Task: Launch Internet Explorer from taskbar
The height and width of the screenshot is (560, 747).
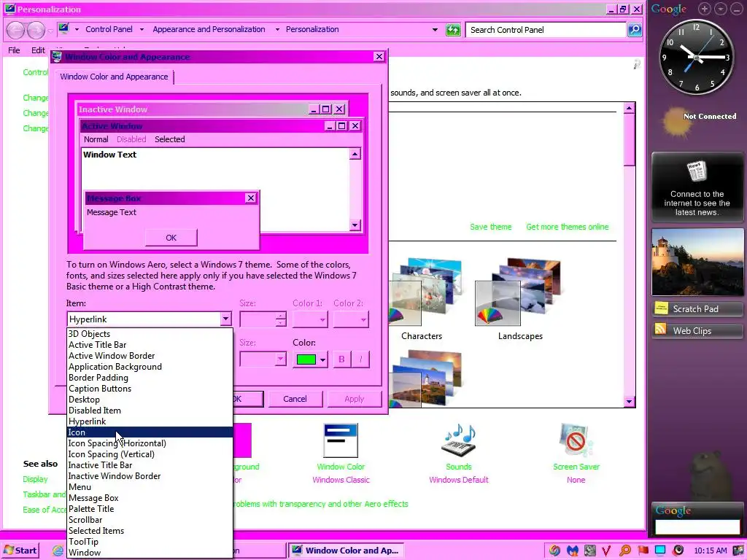Action: tap(58, 551)
